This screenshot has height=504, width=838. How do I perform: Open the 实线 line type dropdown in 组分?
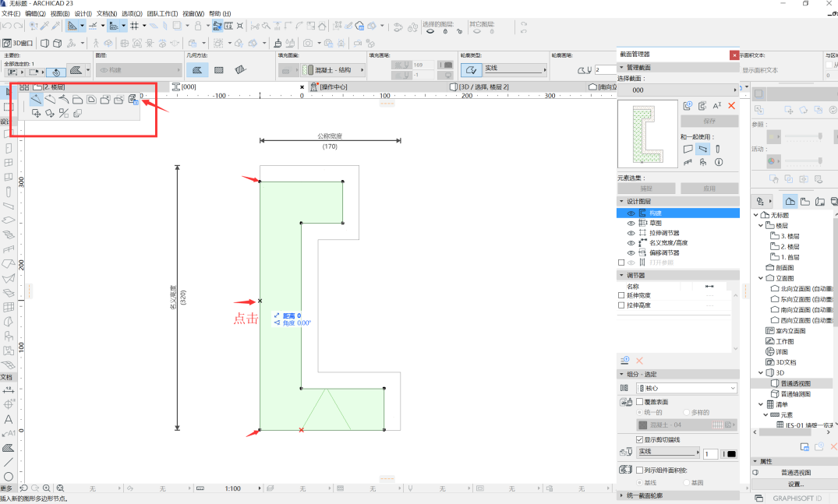point(668,452)
